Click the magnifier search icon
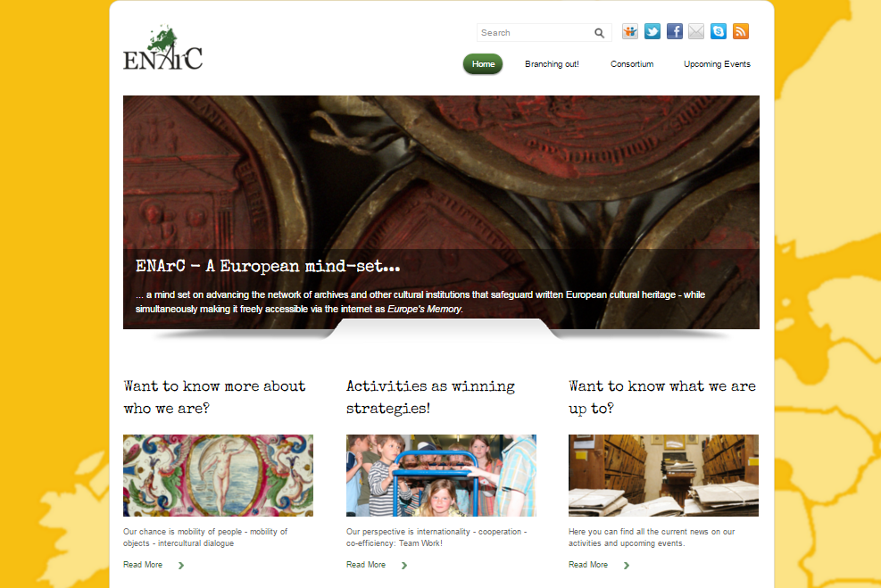881x588 pixels. [600, 33]
